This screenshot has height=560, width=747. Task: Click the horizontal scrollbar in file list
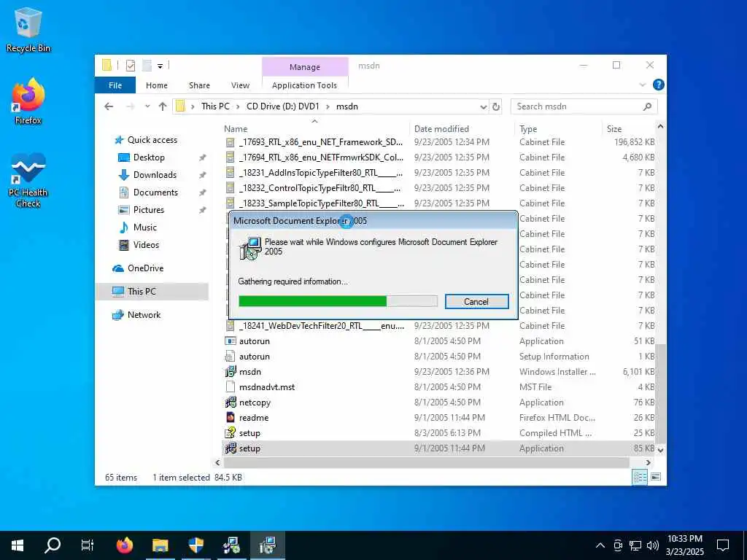[x=426, y=462]
